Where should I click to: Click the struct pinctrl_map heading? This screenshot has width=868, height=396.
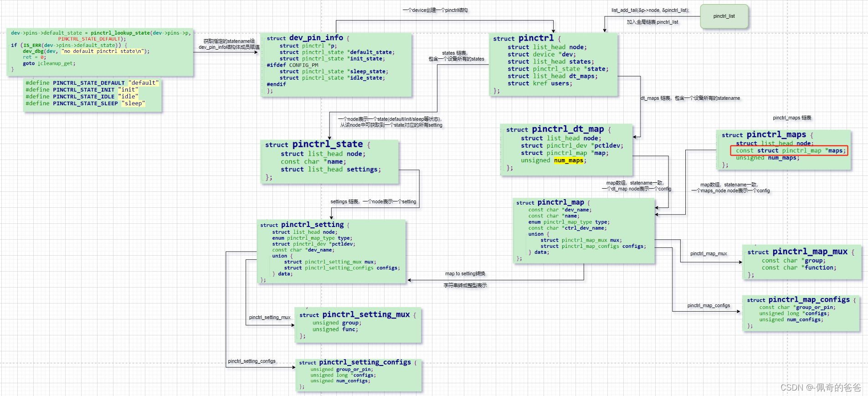(x=553, y=202)
